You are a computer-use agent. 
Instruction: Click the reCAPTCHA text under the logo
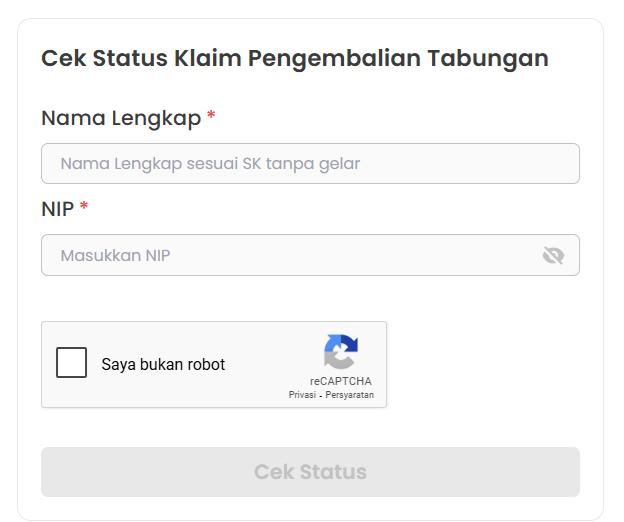(340, 381)
